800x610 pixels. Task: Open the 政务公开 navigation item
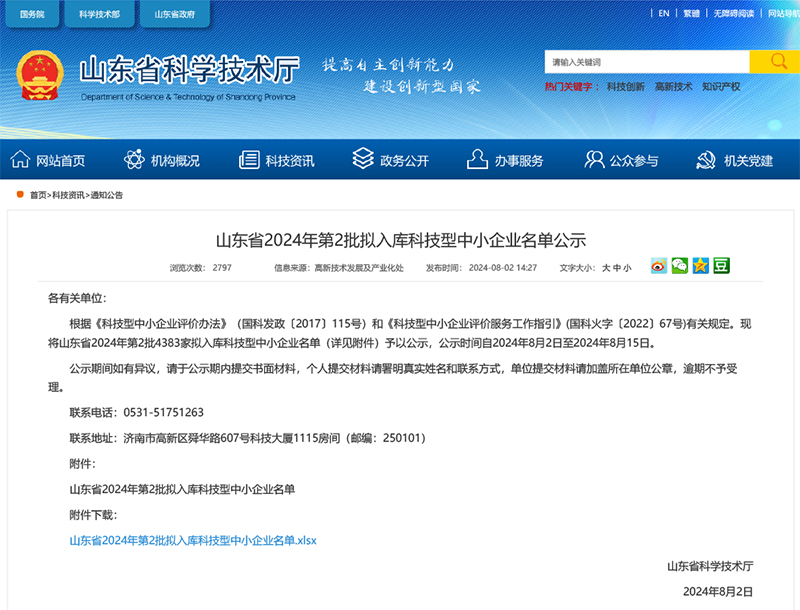[x=391, y=161]
